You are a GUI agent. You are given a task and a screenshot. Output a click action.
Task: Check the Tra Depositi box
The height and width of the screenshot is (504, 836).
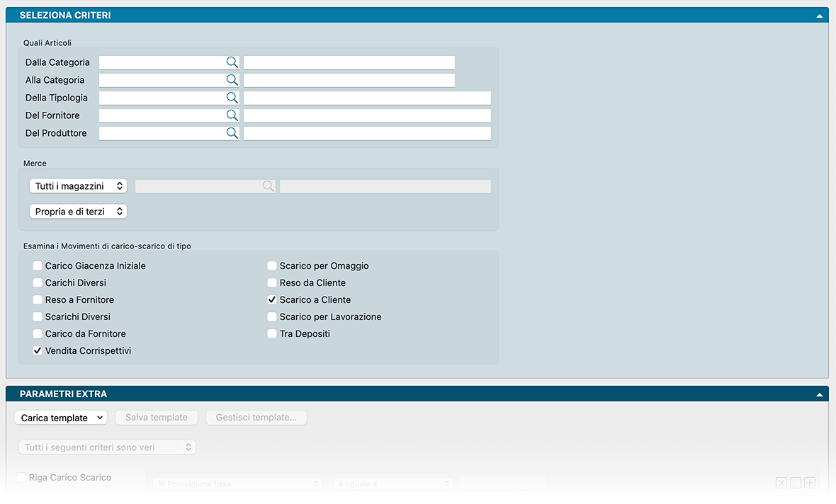click(x=272, y=334)
